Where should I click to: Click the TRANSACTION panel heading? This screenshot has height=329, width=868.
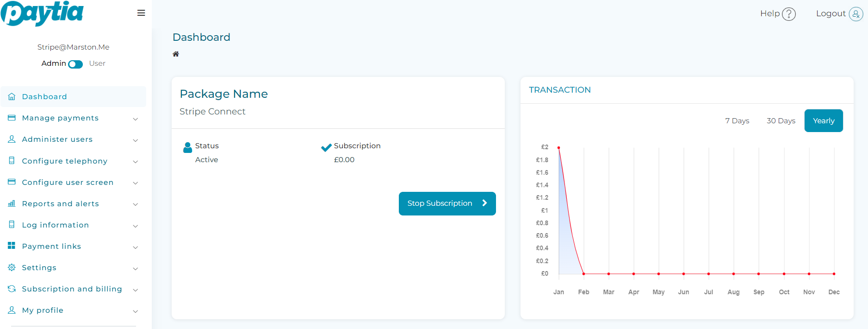point(560,90)
